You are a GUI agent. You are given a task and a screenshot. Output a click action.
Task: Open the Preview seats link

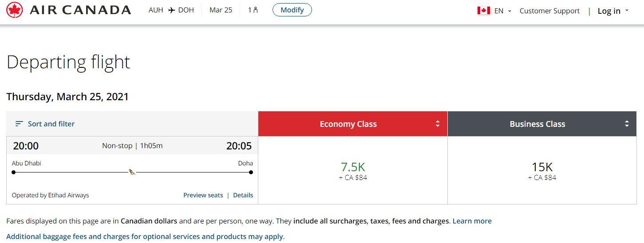pyautogui.click(x=203, y=195)
